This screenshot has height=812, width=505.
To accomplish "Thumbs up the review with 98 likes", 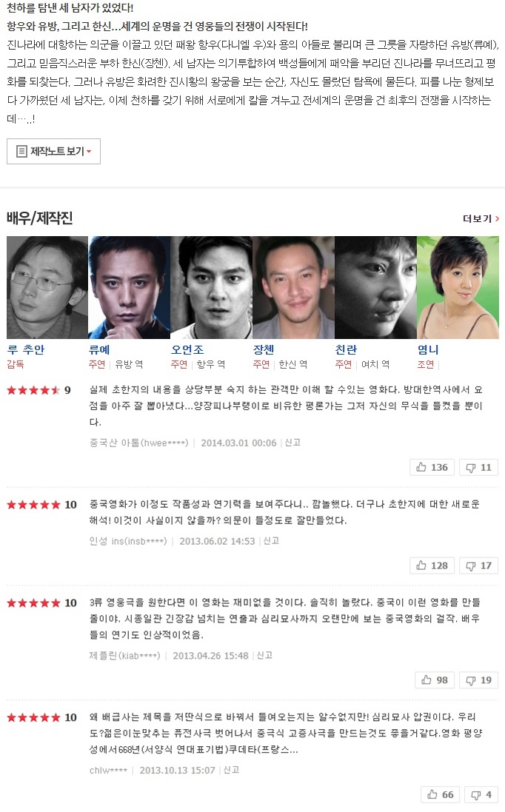I will pos(435,680).
